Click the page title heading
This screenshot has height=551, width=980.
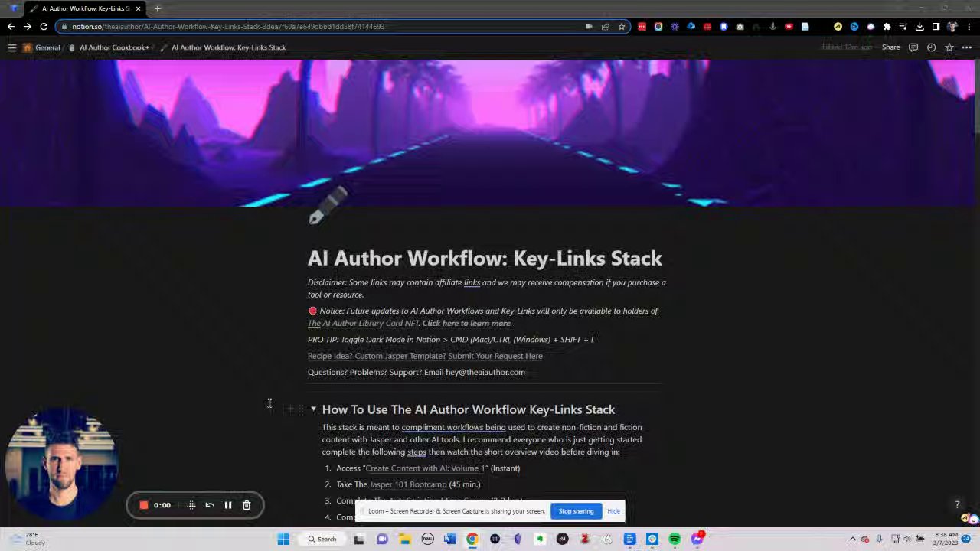[x=485, y=259]
